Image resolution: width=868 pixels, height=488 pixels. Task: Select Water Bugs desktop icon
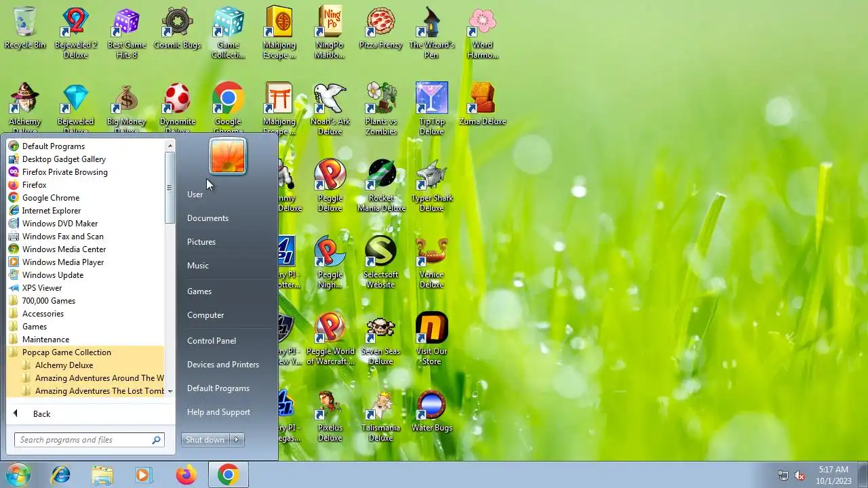(432, 411)
